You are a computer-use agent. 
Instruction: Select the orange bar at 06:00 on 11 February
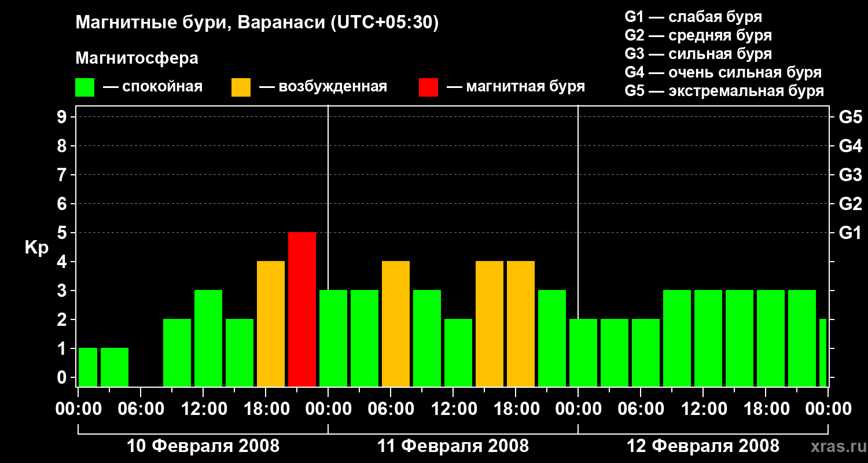396,324
